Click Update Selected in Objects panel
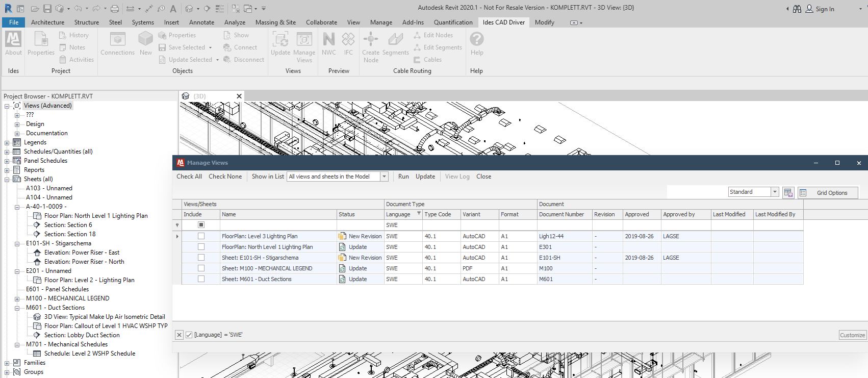Image resolution: width=868 pixels, height=378 pixels. pos(185,60)
